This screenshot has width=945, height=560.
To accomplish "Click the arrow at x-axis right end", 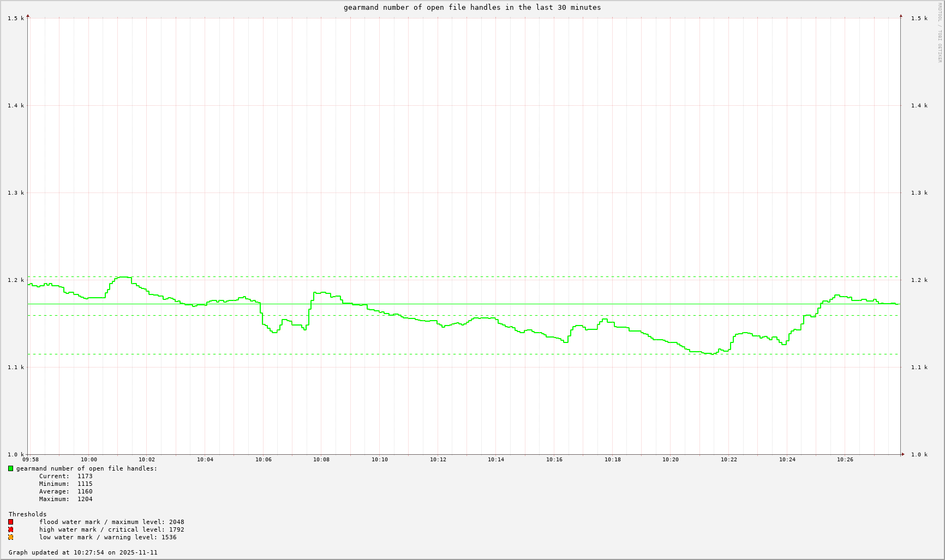I will click(903, 454).
